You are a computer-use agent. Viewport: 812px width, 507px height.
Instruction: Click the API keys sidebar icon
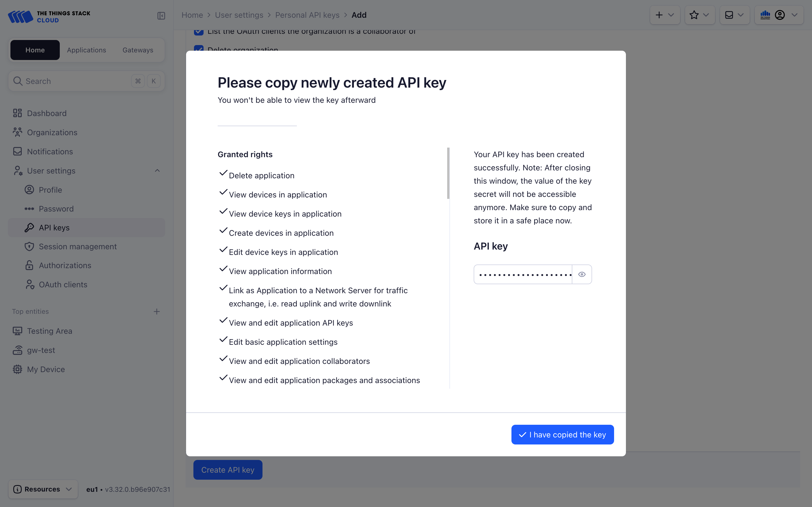coord(29,228)
